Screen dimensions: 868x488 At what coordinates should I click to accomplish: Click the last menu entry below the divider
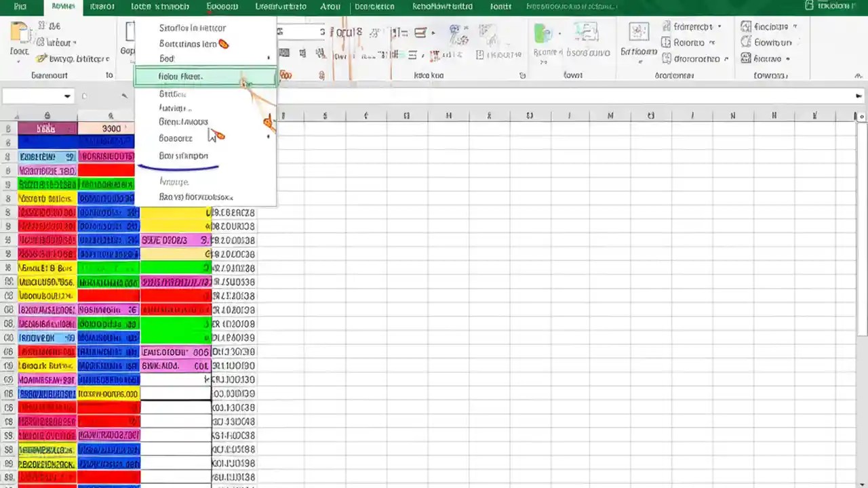click(x=196, y=197)
